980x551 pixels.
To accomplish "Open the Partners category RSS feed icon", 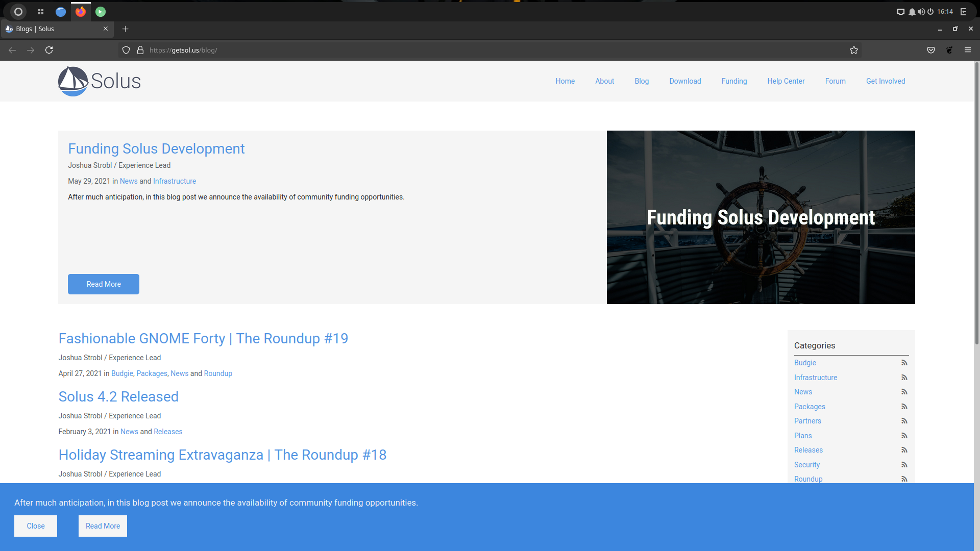I will click(904, 421).
